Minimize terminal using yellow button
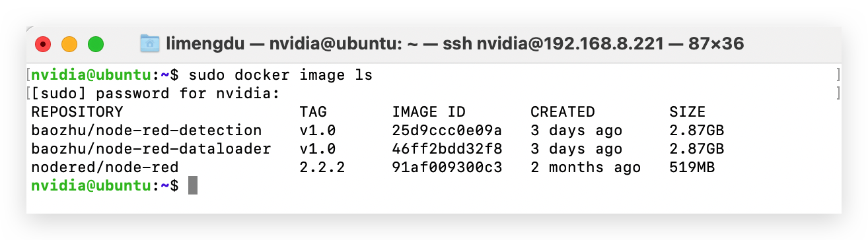Image resolution: width=868 pixels, height=240 pixels. tap(69, 45)
